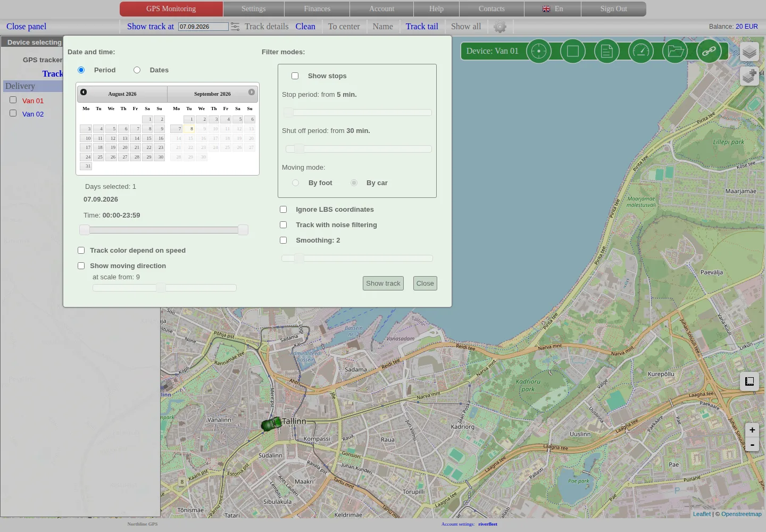Check the Van 02 device checkbox
Viewport: 766px width, 532px height.
tap(13, 113)
